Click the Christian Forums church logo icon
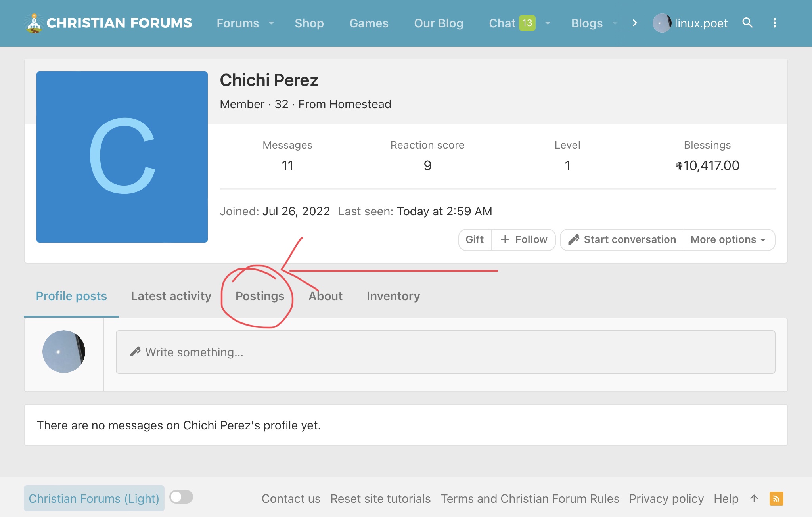 click(34, 23)
